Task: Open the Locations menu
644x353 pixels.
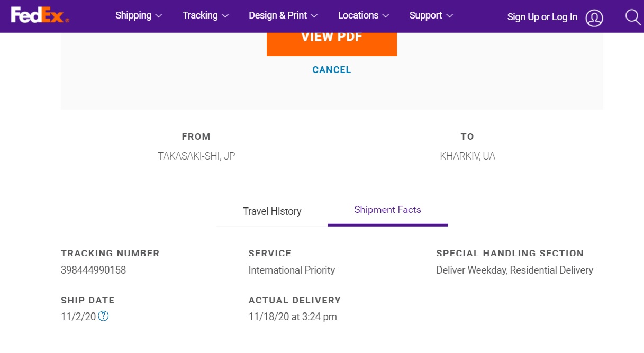Action: click(x=364, y=16)
